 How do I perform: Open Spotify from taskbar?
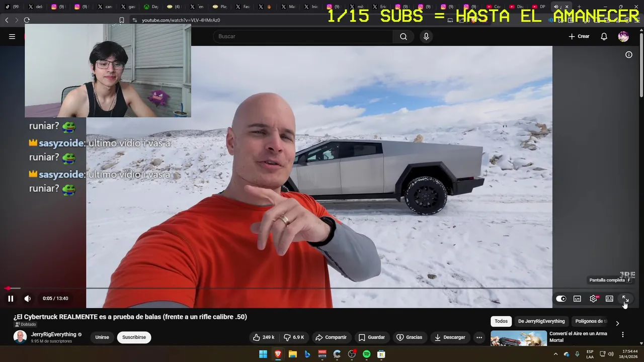[x=367, y=354]
